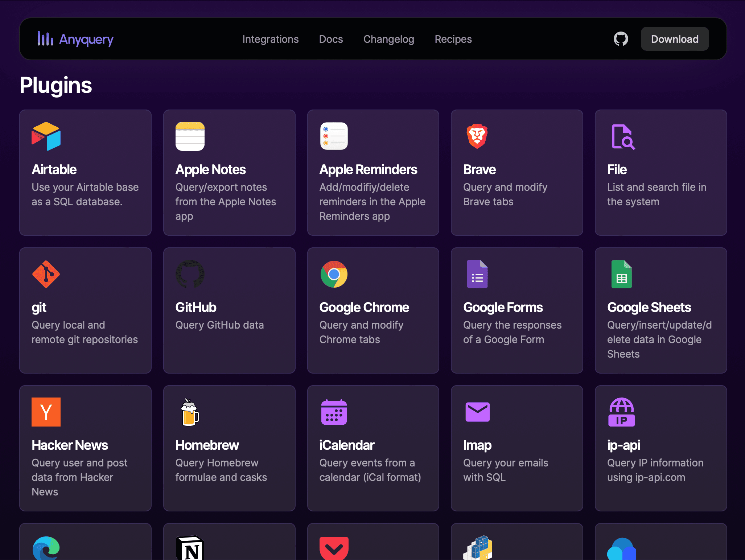Click the git diamond logo
Viewport: 745px width, 560px height.
(46, 274)
